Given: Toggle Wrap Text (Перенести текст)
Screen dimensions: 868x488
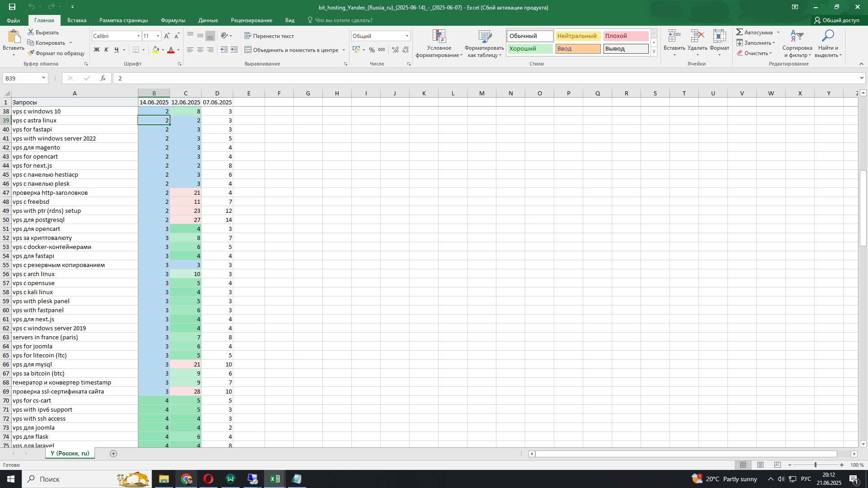Looking at the screenshot, I should coord(269,36).
